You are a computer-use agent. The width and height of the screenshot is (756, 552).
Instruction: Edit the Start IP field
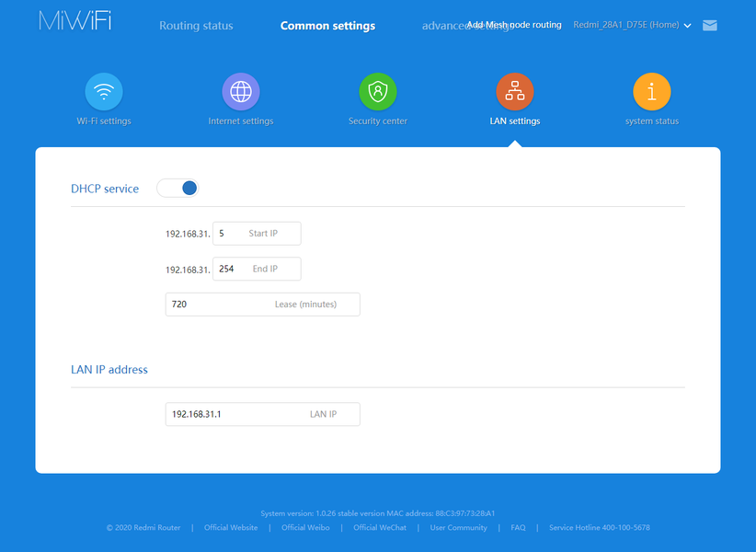pos(257,234)
